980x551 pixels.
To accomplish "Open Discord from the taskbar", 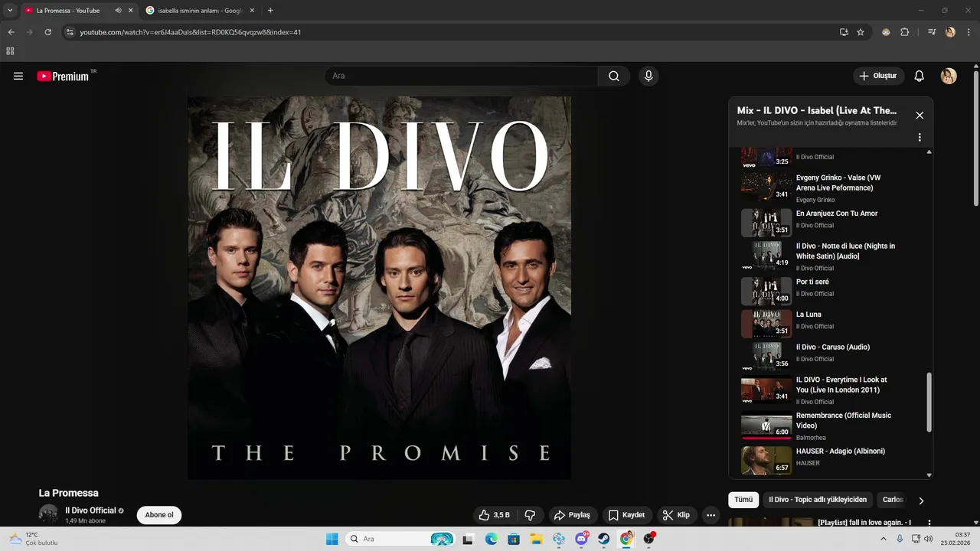I will tap(581, 539).
